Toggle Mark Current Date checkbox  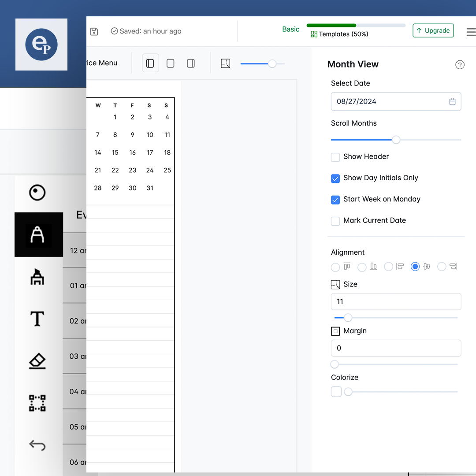(x=335, y=221)
